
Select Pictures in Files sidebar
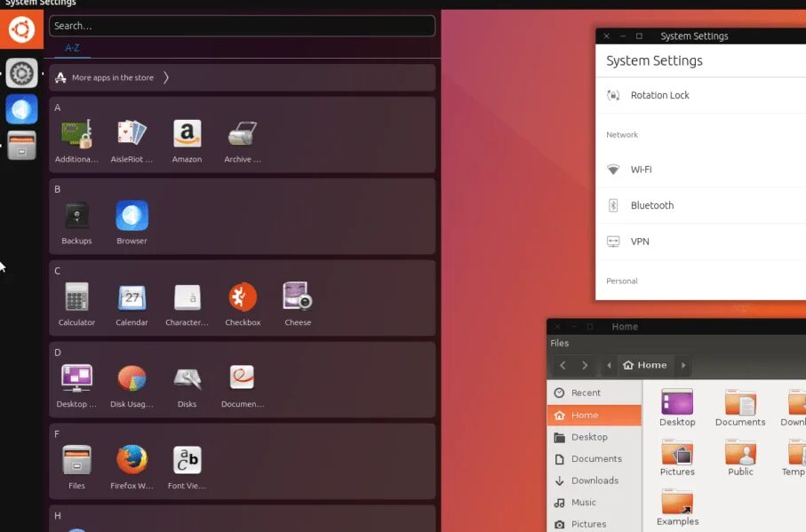(x=595, y=524)
